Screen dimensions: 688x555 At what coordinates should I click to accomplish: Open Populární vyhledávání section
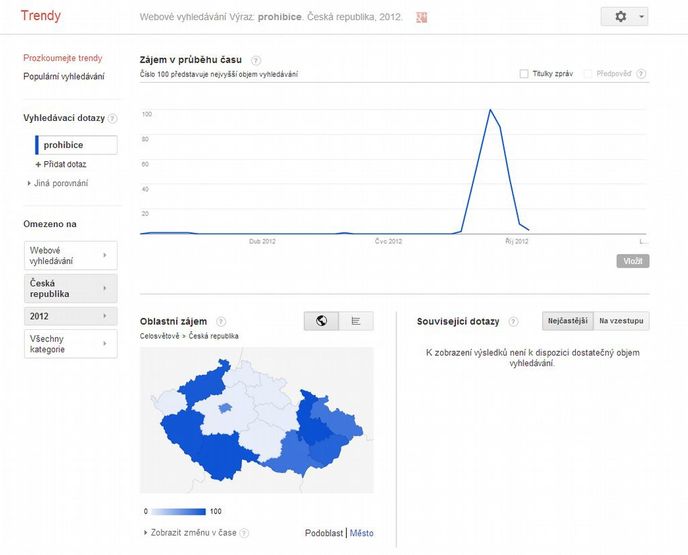64,76
